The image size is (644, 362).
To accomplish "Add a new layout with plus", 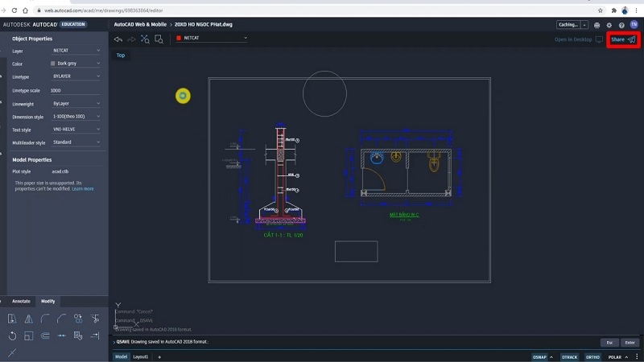I will [159, 357].
